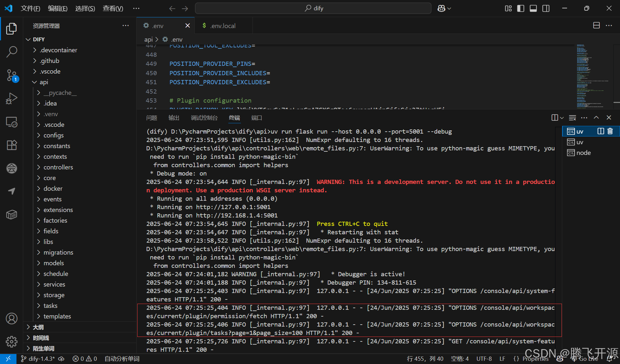Kill the active uv terminal with trash icon
This screenshot has width=620, height=364.
pyautogui.click(x=610, y=131)
